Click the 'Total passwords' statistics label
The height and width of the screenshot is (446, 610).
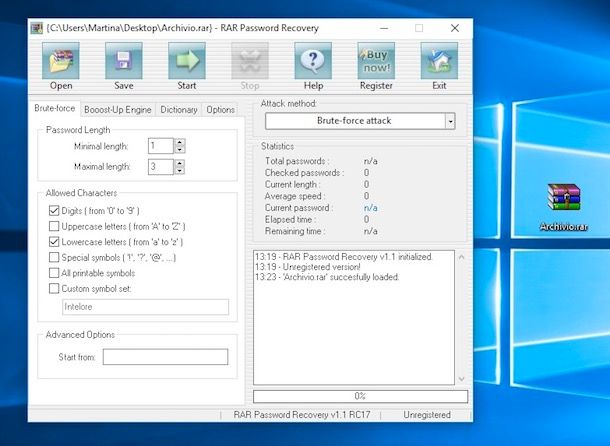[x=297, y=161]
